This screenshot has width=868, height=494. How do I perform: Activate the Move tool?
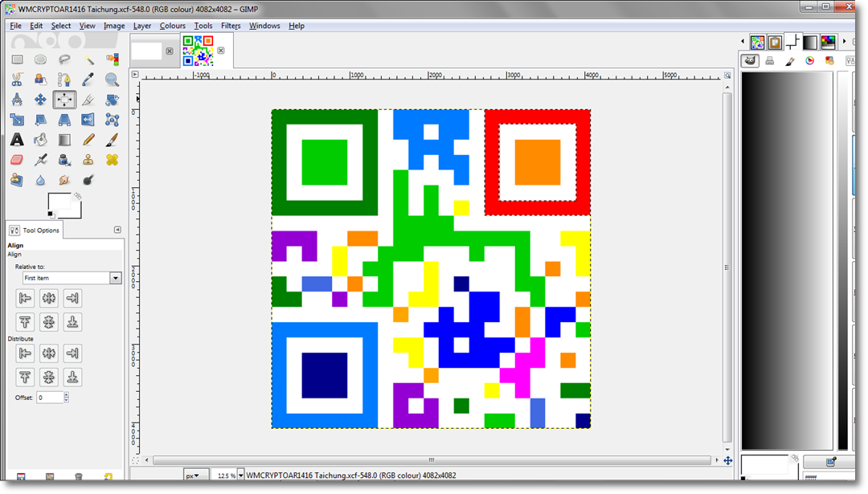tap(40, 100)
